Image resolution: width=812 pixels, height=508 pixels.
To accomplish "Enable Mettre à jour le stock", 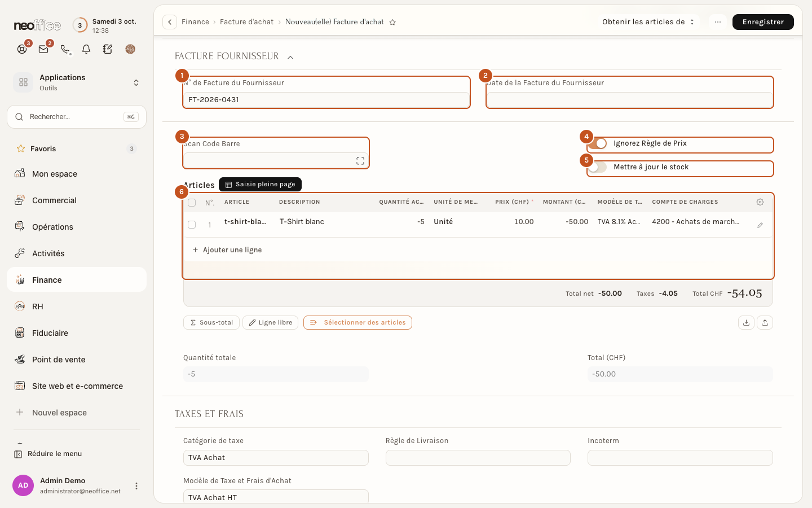I will point(597,167).
